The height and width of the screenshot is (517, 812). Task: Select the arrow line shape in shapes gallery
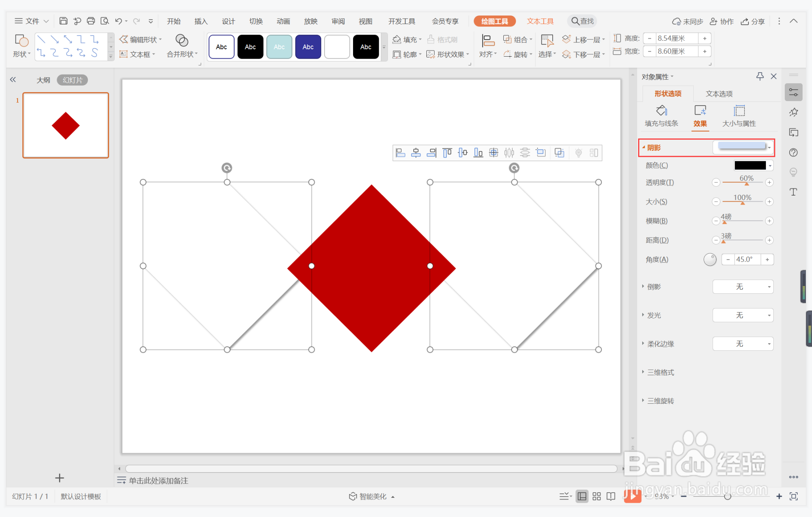click(x=55, y=39)
